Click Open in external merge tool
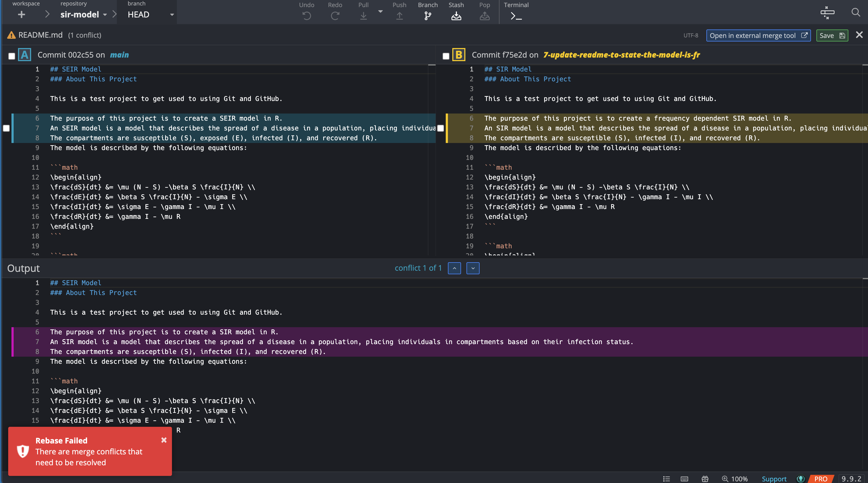 pos(758,35)
